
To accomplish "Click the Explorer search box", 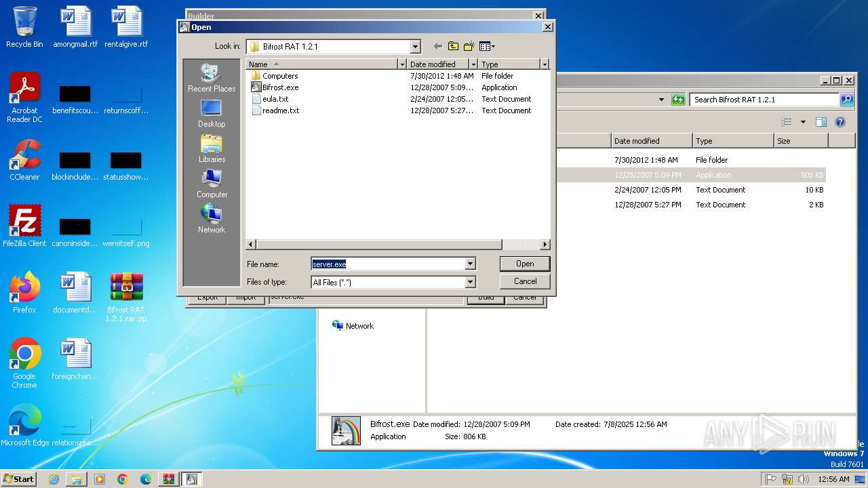I will pyautogui.click(x=765, y=100).
